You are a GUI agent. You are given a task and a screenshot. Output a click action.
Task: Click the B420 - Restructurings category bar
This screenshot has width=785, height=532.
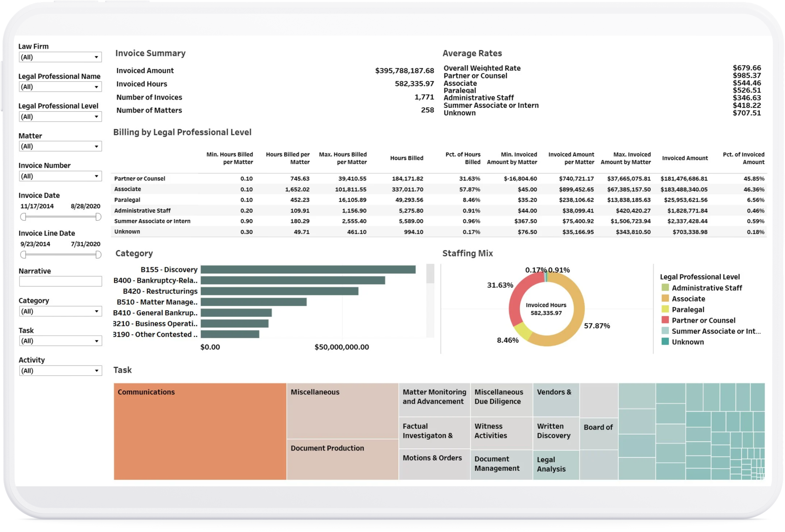point(279,291)
